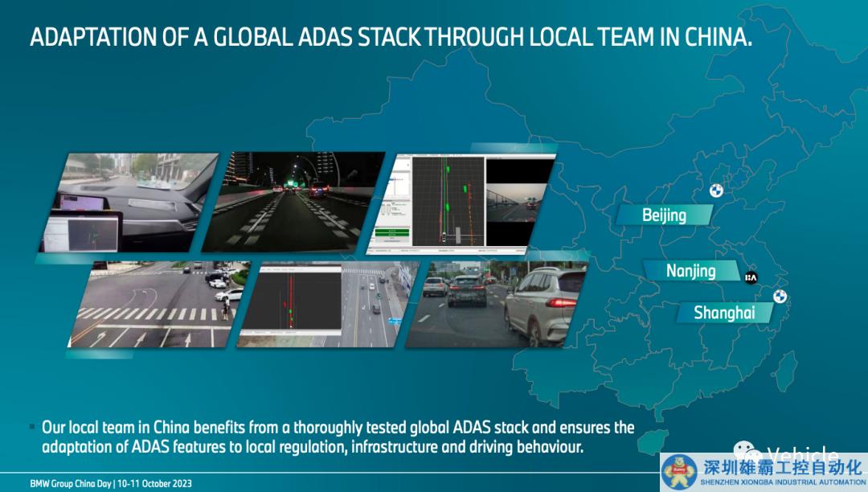
Task: Select the Nanjing location label
Action: tap(690, 271)
